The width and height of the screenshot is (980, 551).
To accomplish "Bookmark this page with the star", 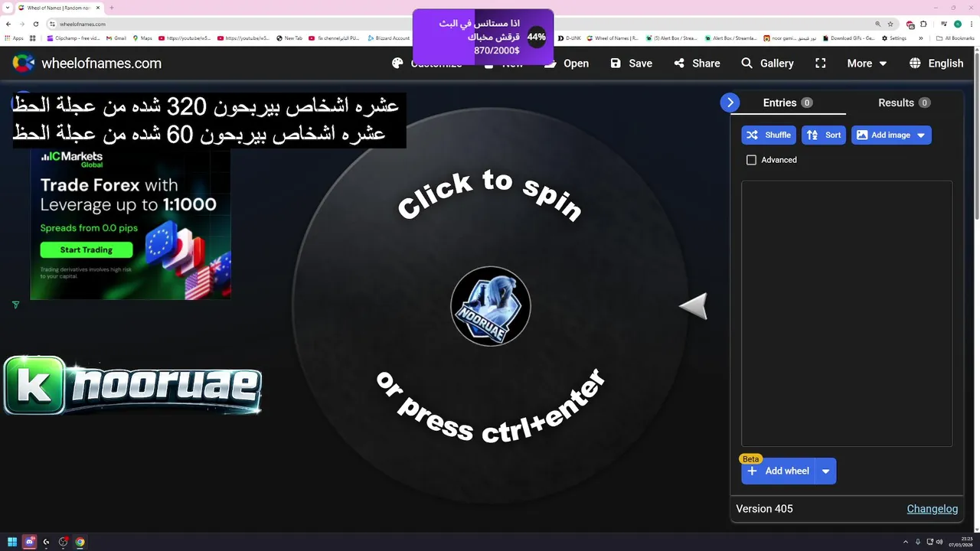I will click(x=890, y=24).
